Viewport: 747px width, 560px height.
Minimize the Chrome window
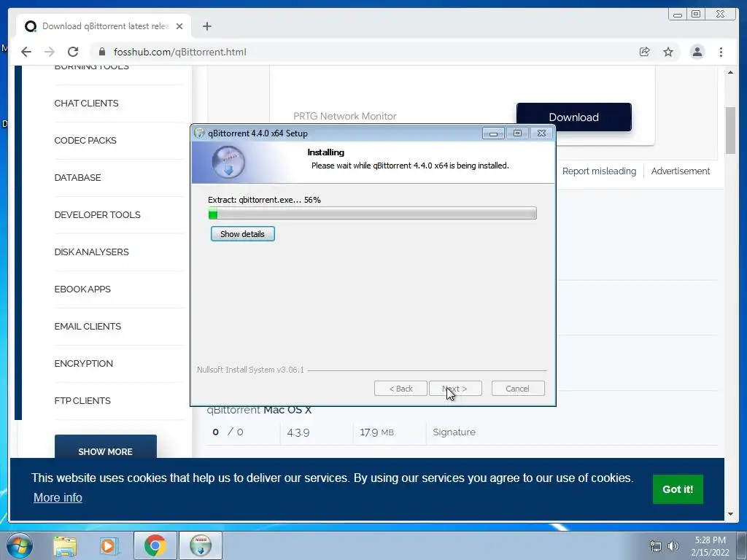[678, 15]
